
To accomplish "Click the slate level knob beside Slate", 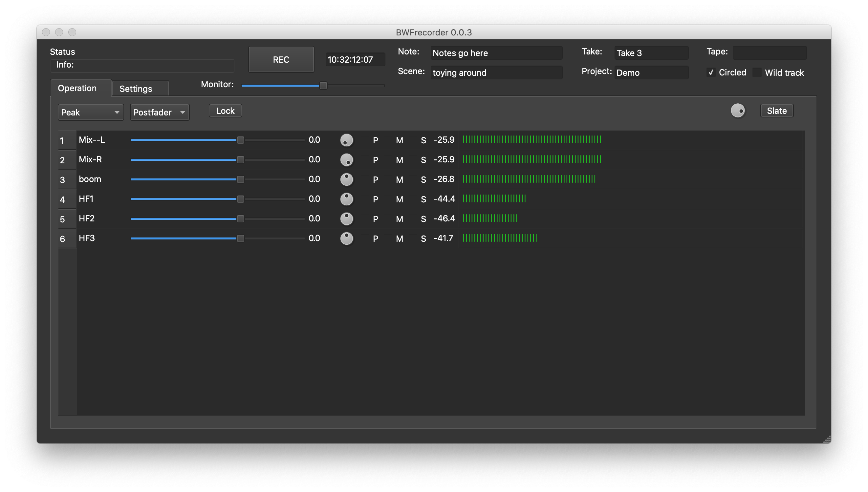I will (737, 111).
